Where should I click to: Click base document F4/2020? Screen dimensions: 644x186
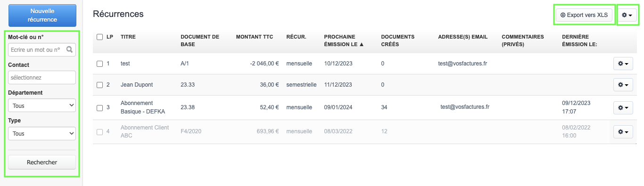[x=191, y=131]
